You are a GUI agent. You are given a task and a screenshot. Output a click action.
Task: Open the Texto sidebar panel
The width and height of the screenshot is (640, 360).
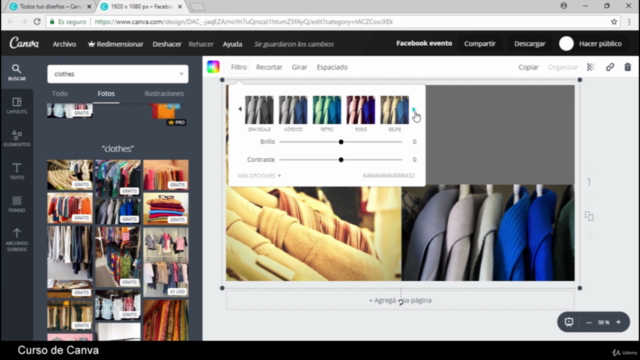coord(17,171)
